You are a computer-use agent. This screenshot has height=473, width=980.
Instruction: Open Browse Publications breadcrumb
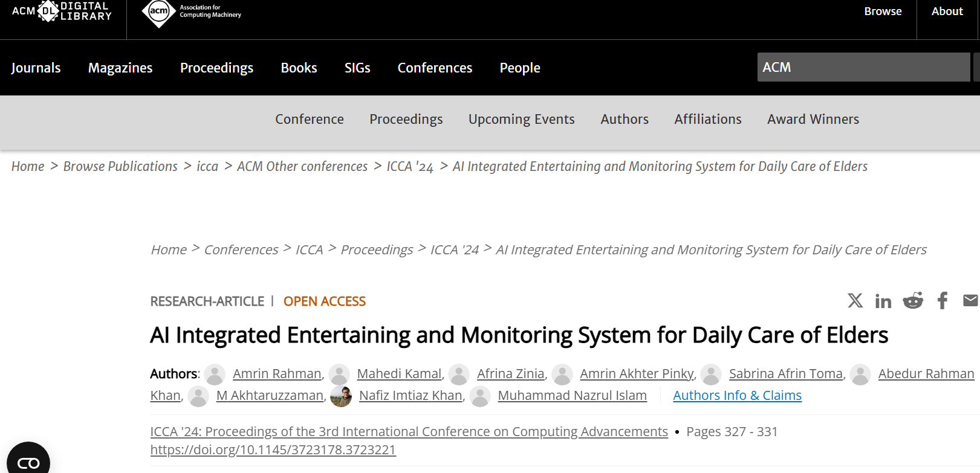pos(120,166)
